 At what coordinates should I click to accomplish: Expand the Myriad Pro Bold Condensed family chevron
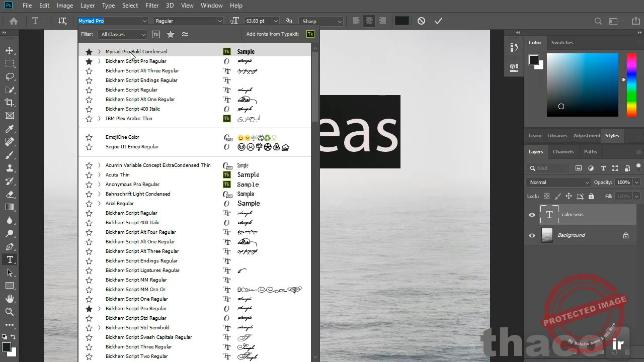pos(99,51)
